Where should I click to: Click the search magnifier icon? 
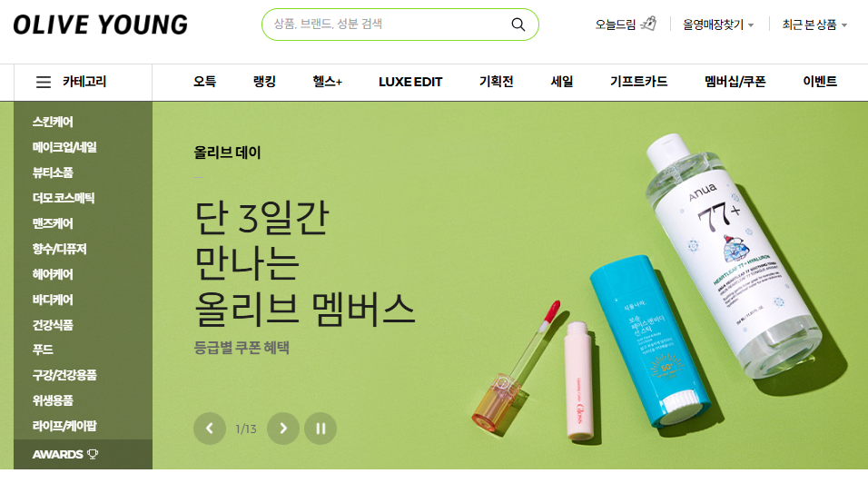coord(518,25)
